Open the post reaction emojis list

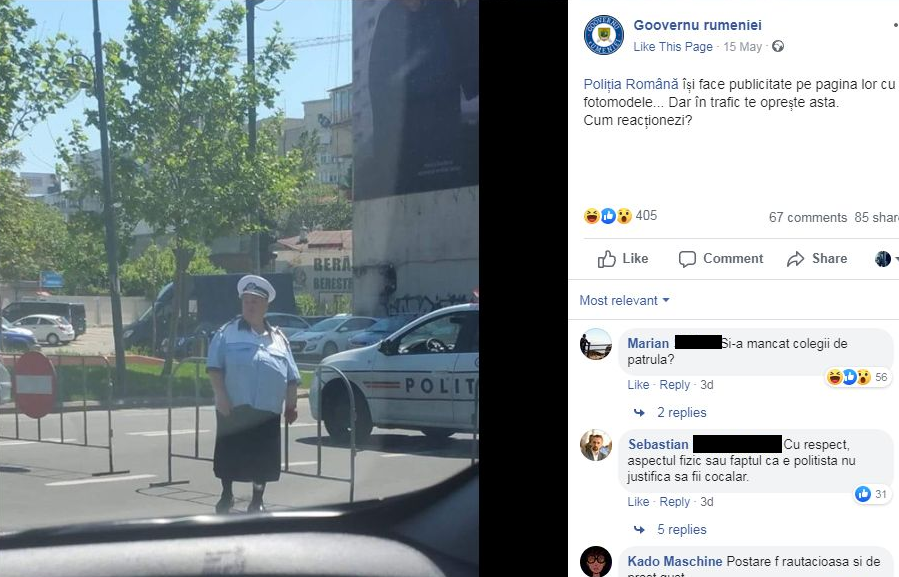point(608,216)
